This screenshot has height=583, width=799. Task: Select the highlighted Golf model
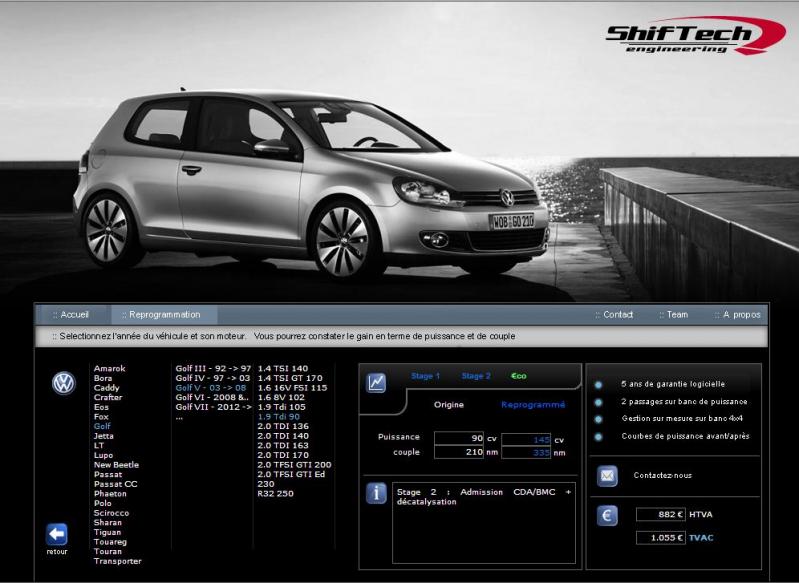102,427
